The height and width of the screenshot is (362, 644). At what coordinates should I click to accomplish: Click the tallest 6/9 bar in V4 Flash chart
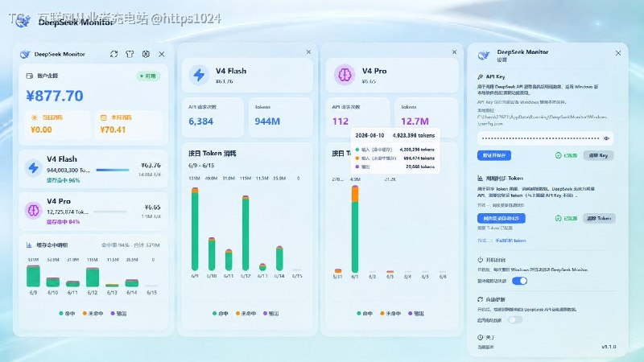(195, 228)
